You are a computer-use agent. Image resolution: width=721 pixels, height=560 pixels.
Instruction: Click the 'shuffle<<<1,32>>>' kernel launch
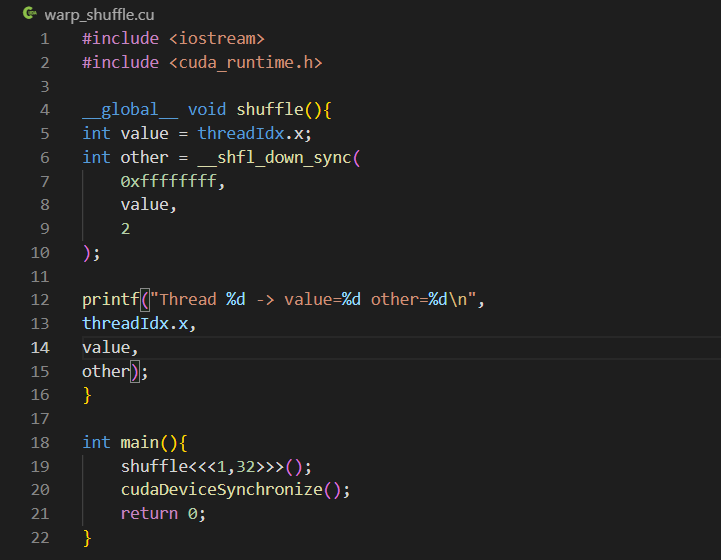tap(202, 467)
